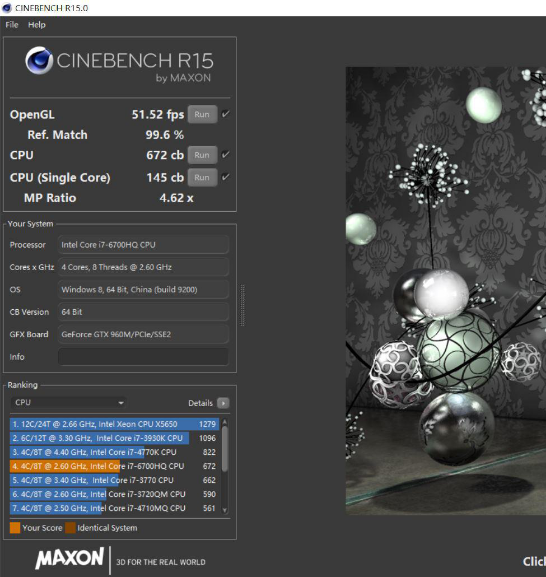Click the Info input field
The image size is (546, 577).
coord(143,357)
